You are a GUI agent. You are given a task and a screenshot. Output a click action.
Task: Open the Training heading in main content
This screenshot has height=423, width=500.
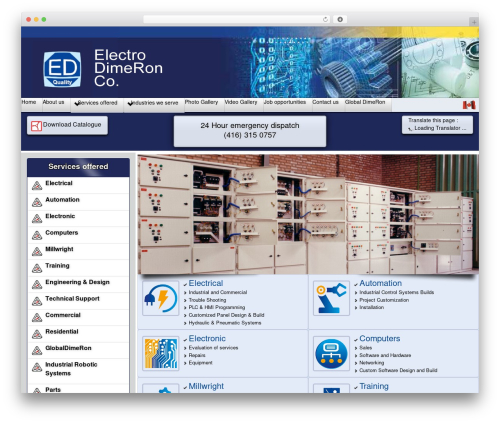click(374, 386)
